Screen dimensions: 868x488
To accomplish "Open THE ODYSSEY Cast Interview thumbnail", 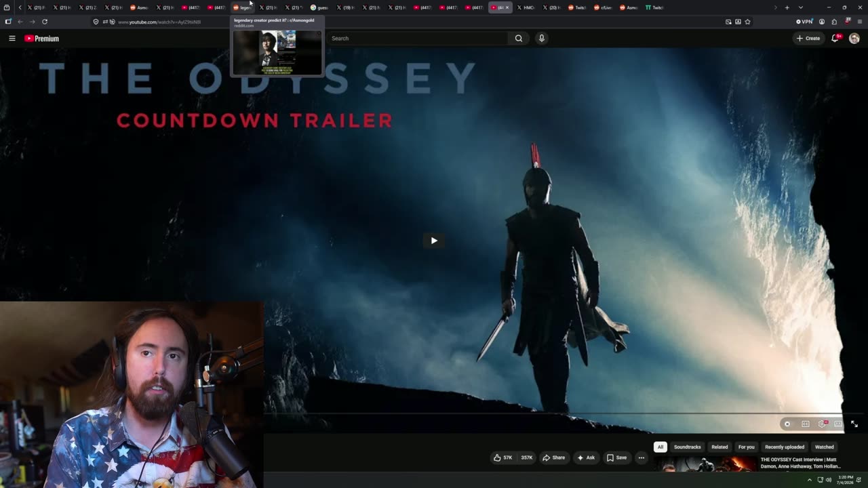I will [705, 464].
